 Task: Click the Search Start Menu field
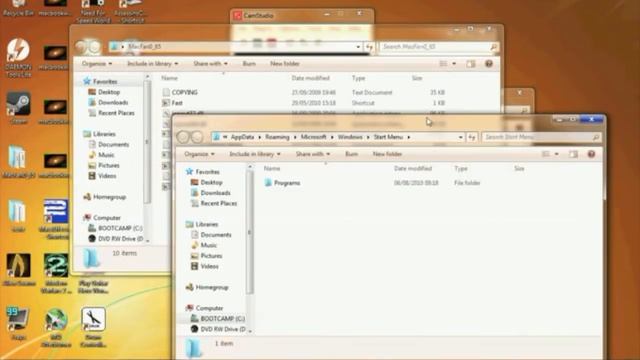coord(541,137)
